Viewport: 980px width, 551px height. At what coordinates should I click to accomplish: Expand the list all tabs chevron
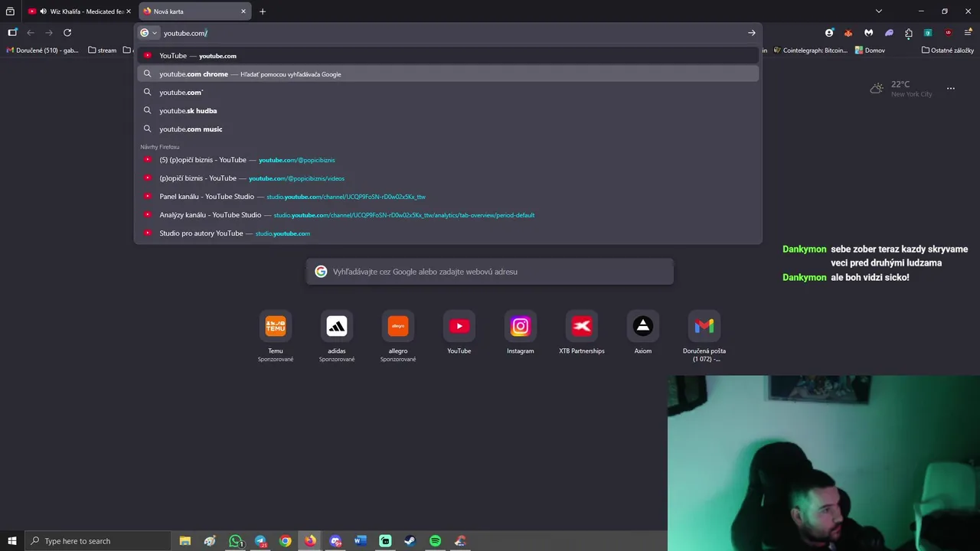click(x=879, y=11)
